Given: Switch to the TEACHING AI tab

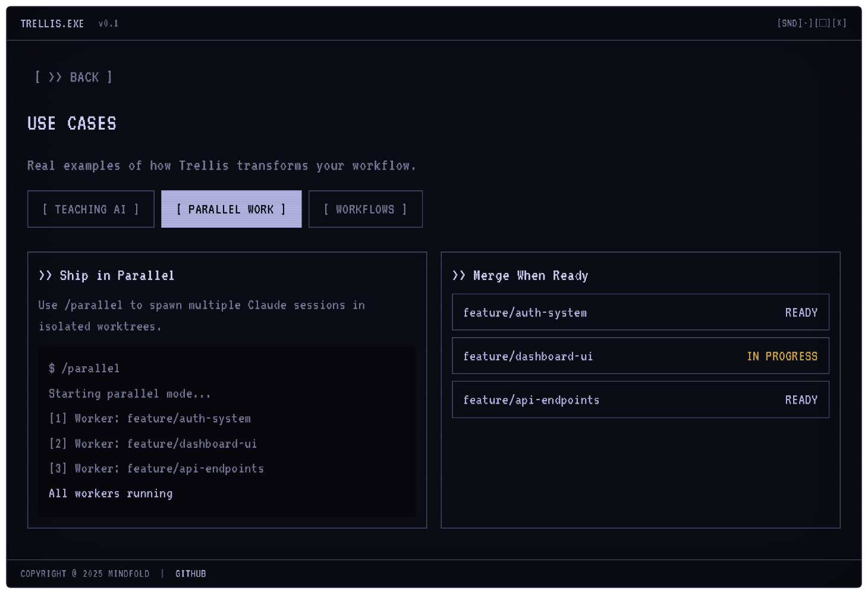Looking at the screenshot, I should [90, 209].
